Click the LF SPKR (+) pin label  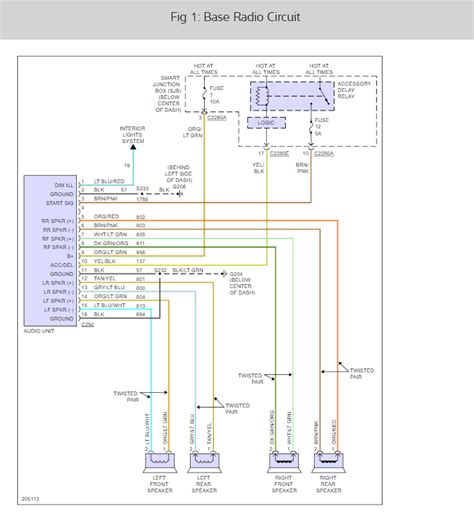59,301
